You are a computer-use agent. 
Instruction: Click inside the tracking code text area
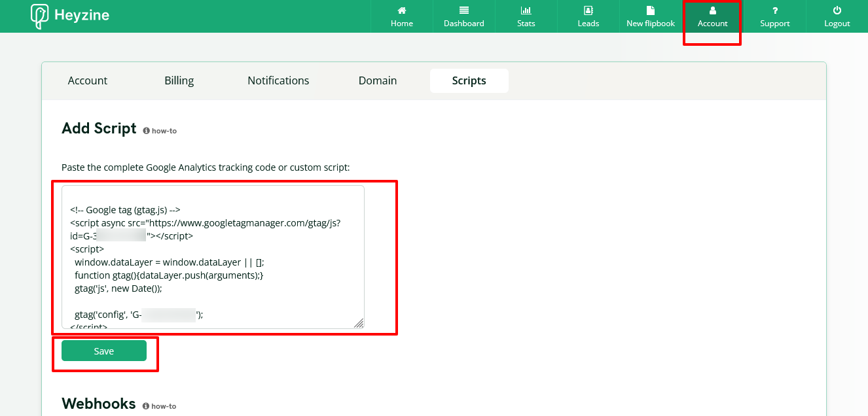click(213, 256)
